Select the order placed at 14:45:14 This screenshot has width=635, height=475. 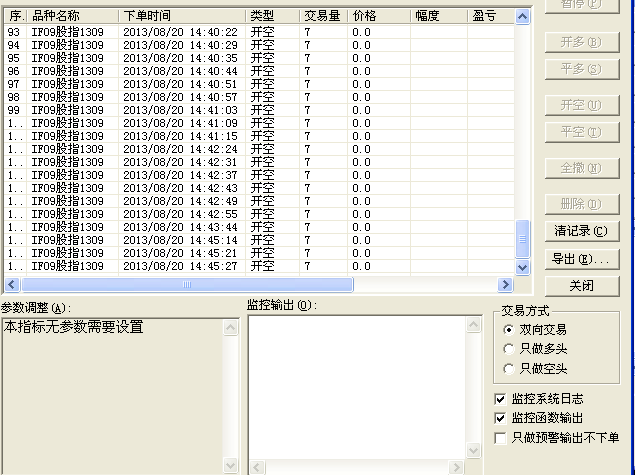[x=259, y=240]
